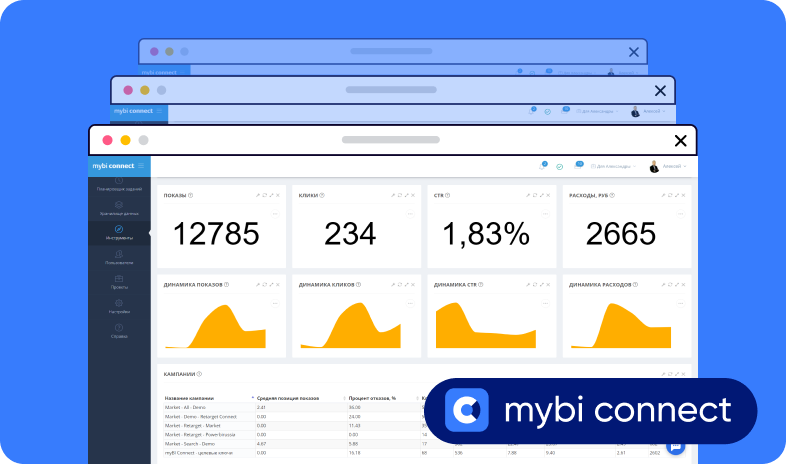Close the middle background window with X
The width and height of the screenshot is (786, 464).
(x=660, y=91)
